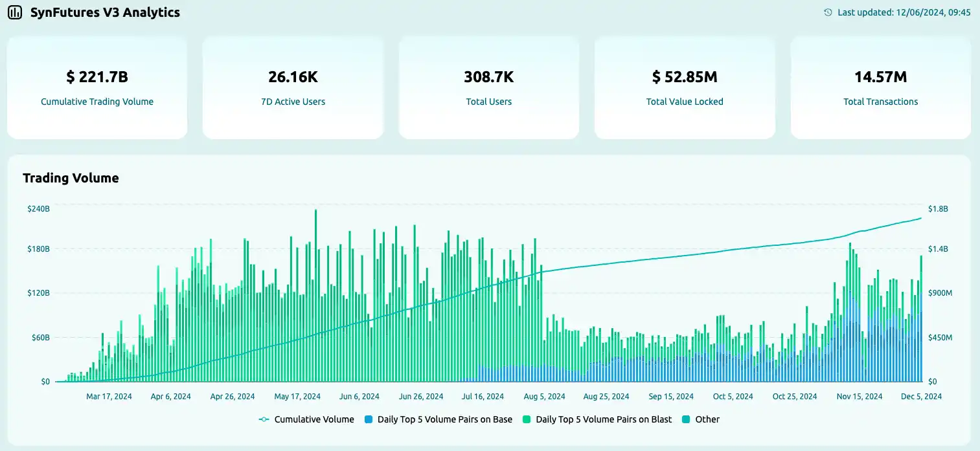This screenshot has width=980, height=451.
Task: Click the SynFutures analytics logo icon
Action: click(x=15, y=12)
